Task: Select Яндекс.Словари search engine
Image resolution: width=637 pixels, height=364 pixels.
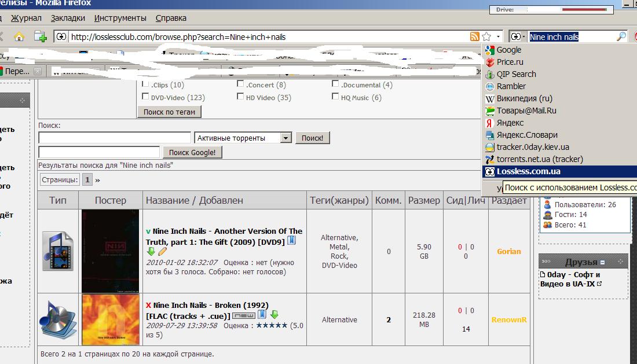Action: coord(559,135)
